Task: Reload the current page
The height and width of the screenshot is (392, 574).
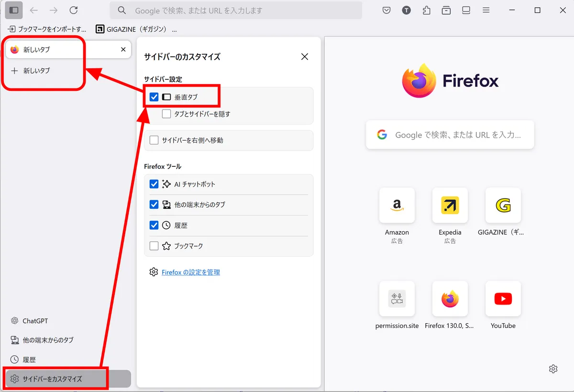Action: point(73,10)
